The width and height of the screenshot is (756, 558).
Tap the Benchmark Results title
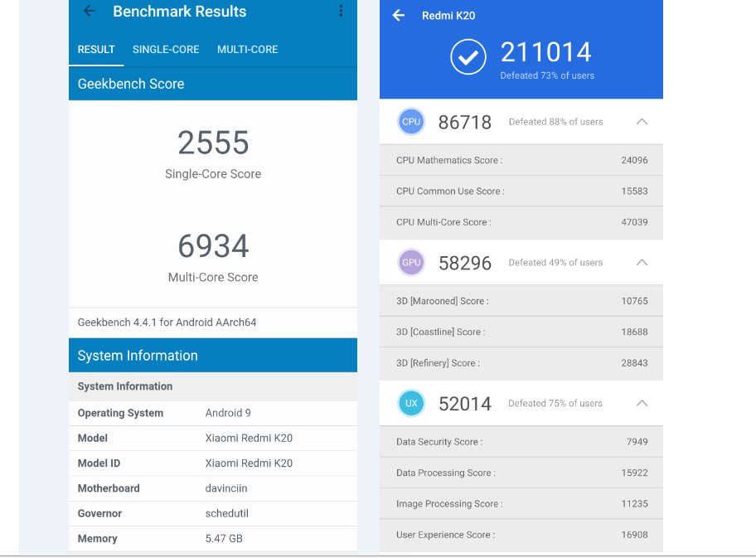[179, 12]
